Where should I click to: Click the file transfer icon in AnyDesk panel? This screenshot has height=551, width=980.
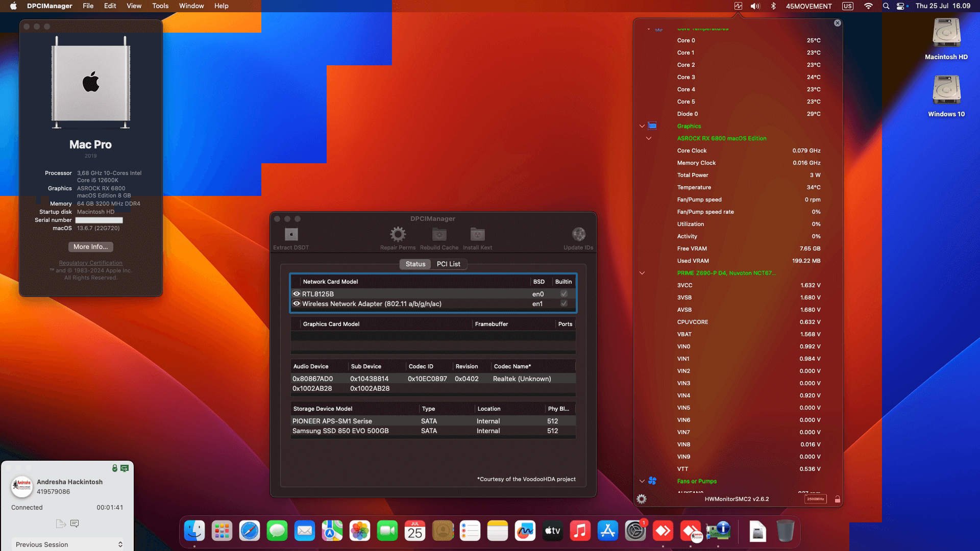click(61, 523)
